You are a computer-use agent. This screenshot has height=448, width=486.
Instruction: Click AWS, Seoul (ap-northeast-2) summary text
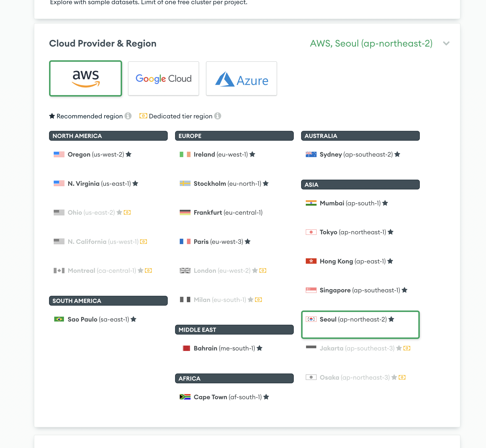[x=371, y=43]
